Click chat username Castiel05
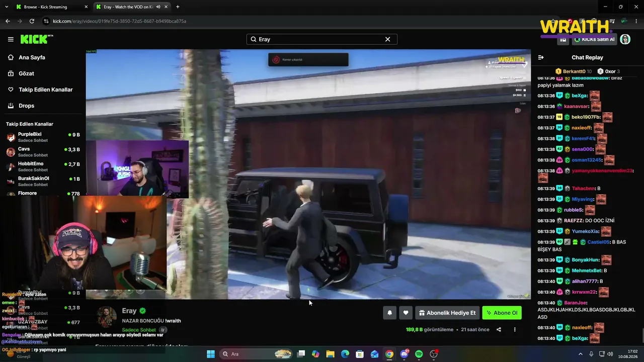 [598, 242]
